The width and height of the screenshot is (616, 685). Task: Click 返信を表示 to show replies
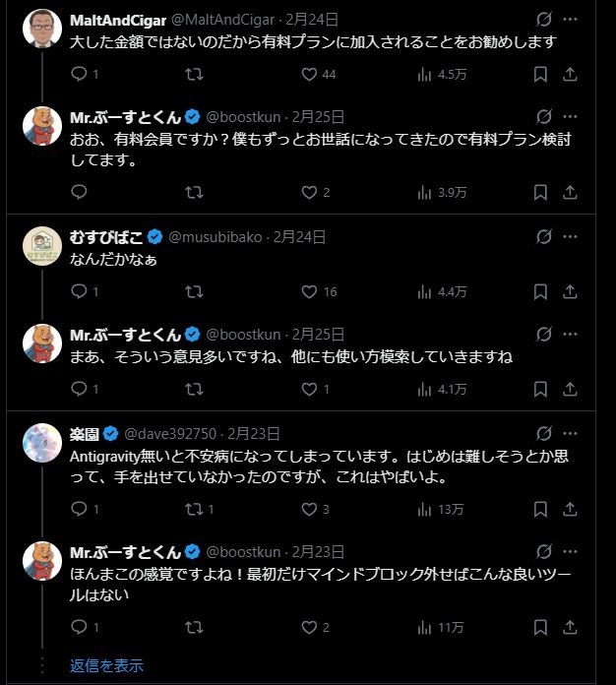tap(106, 664)
